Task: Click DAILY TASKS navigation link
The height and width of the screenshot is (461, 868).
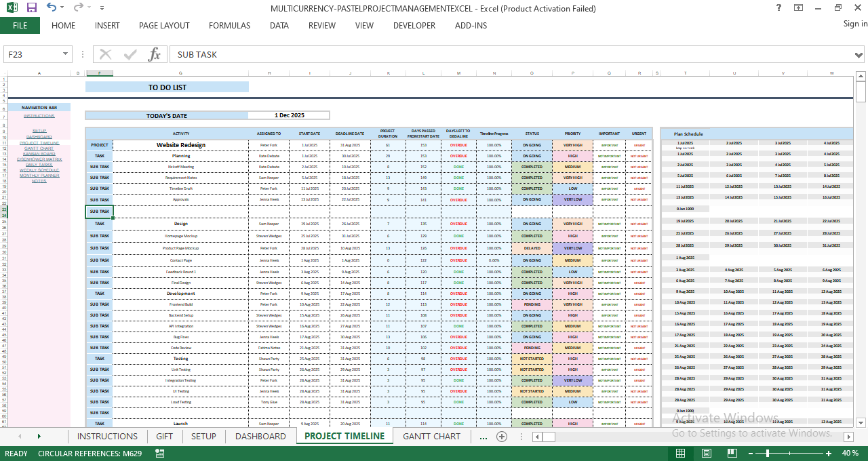Action: click(39, 165)
